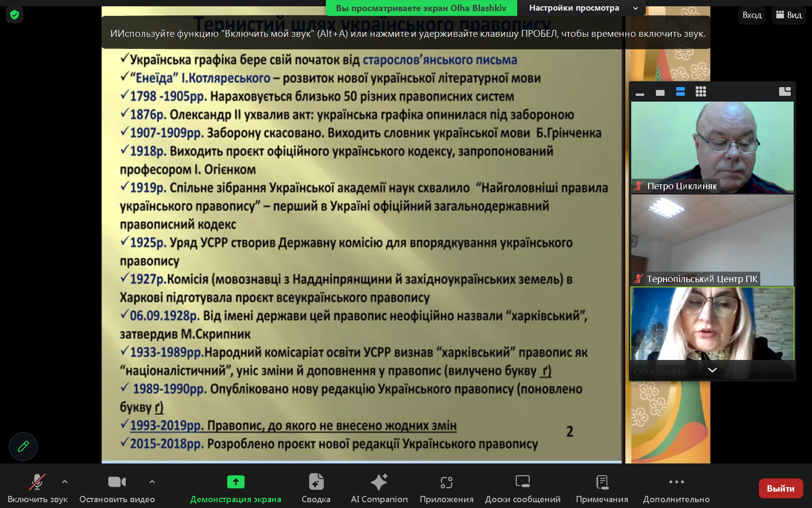Image resolution: width=812 pixels, height=508 pixels.
Task: Open the annotation pencil tool
Action: click(23, 447)
